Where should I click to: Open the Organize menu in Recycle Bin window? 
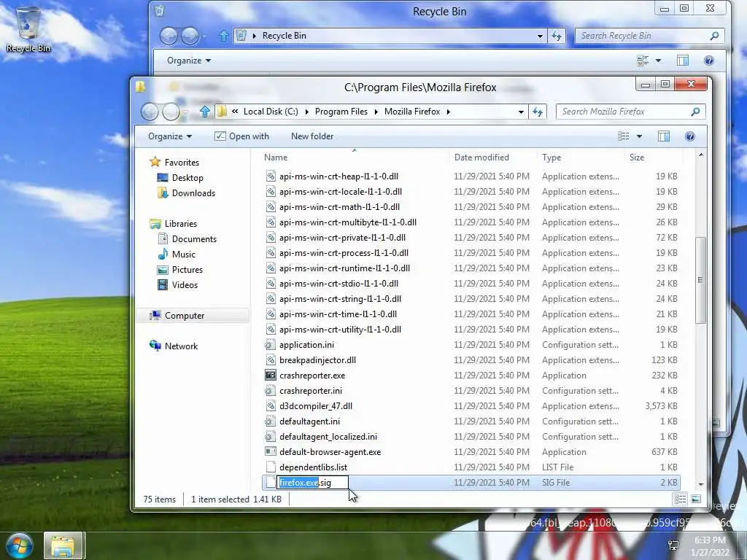(189, 61)
